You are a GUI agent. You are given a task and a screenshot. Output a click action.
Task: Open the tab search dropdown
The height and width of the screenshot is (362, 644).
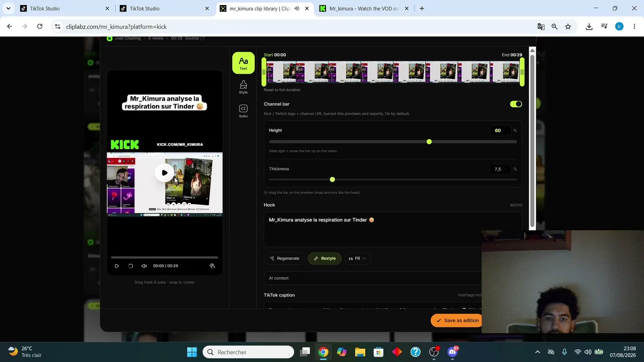8,9
